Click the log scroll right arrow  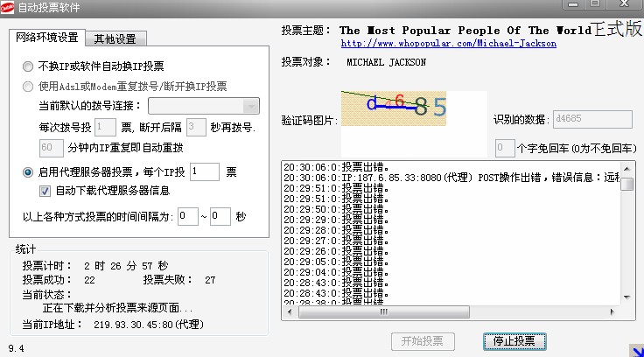(x=612, y=311)
